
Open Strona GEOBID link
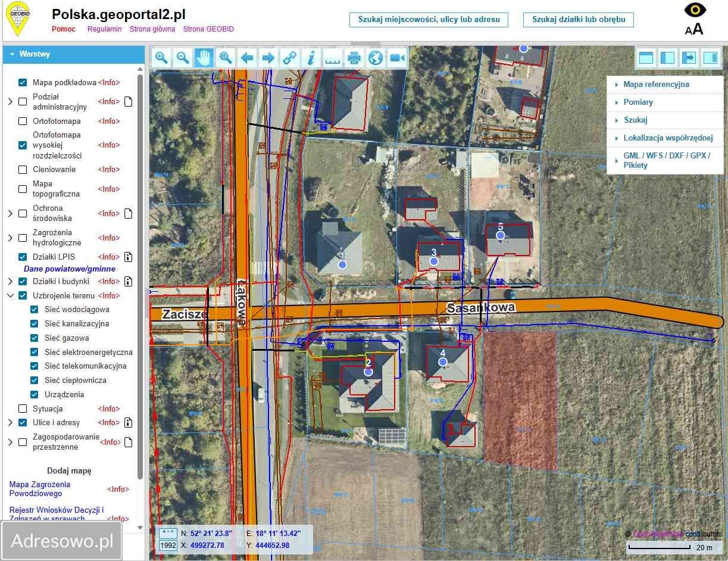(x=208, y=29)
